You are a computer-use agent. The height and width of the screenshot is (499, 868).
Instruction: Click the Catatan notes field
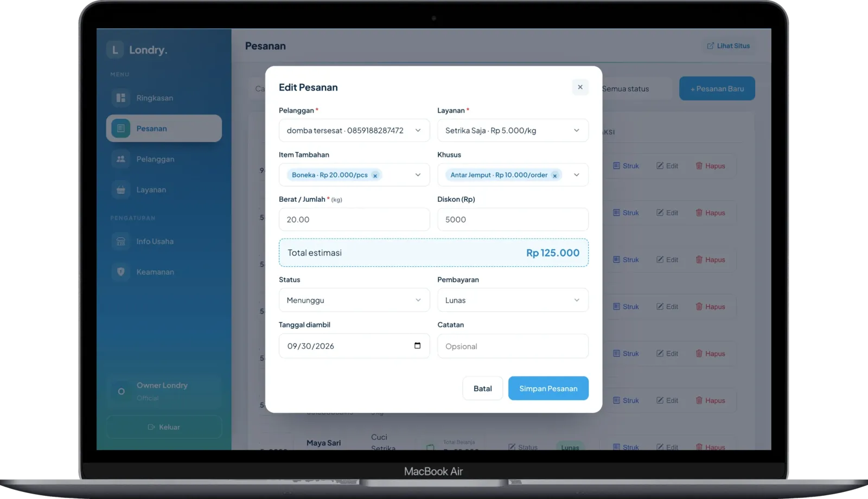pyautogui.click(x=513, y=346)
